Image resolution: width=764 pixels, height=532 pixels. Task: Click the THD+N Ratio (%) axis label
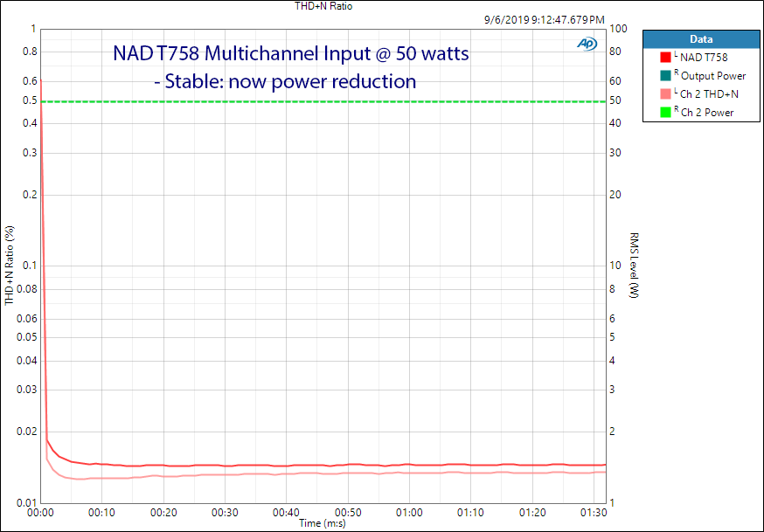click(10, 266)
